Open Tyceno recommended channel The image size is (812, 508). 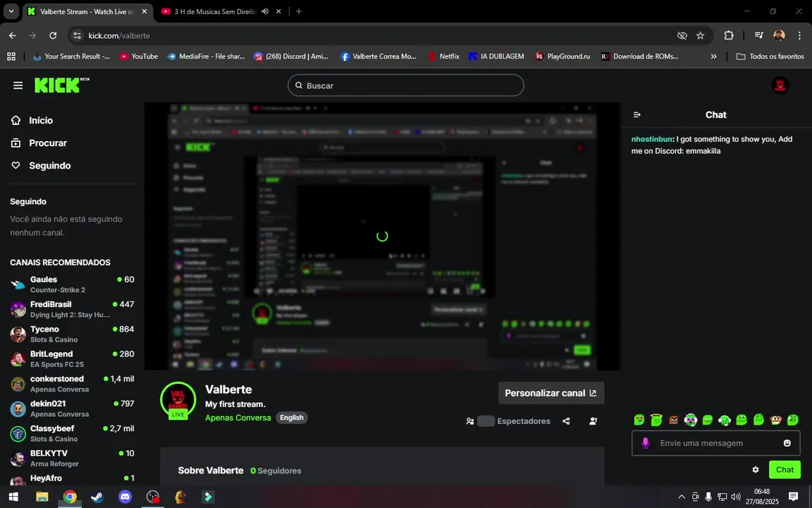pos(72,334)
